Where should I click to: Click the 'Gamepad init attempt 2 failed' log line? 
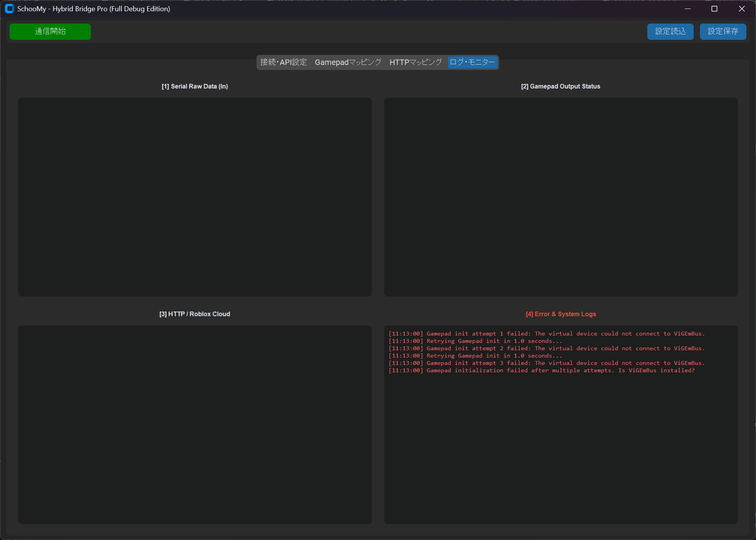547,348
